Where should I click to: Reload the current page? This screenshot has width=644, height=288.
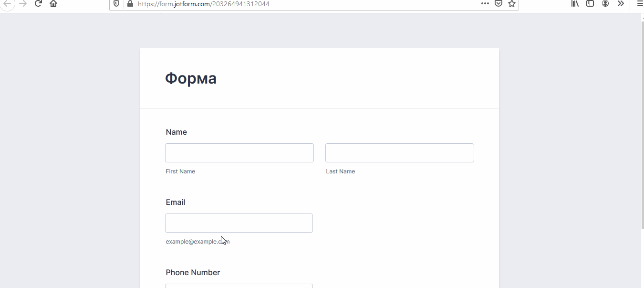(38, 3)
